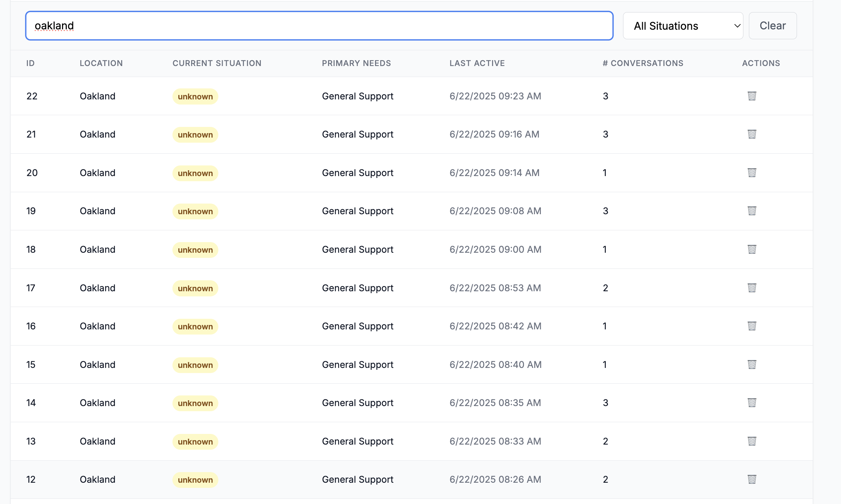Delete row with ID 17

coord(752,288)
